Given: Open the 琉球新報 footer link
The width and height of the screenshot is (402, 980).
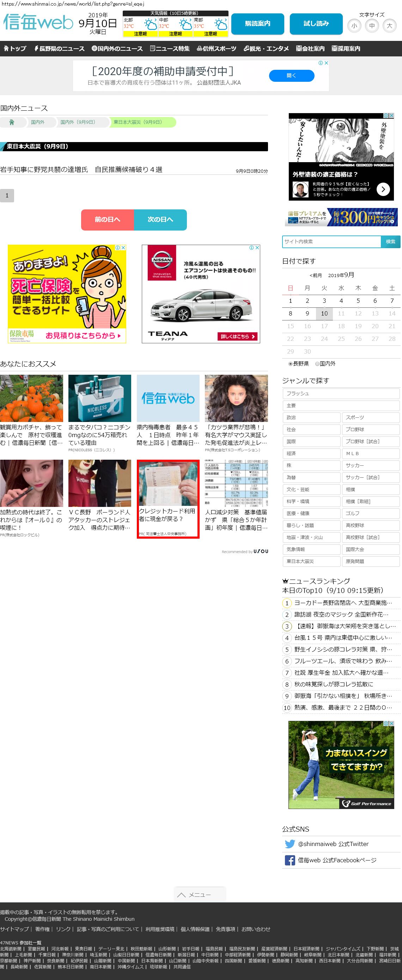Looking at the screenshot, I should tap(158, 967).
